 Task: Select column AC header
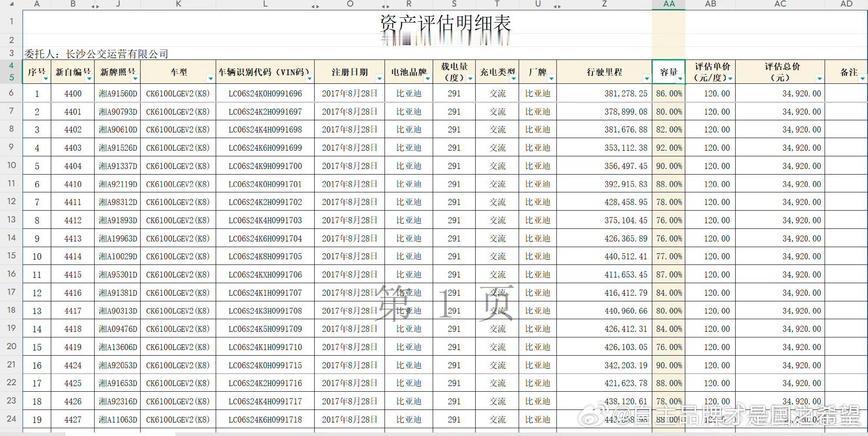[x=780, y=4]
